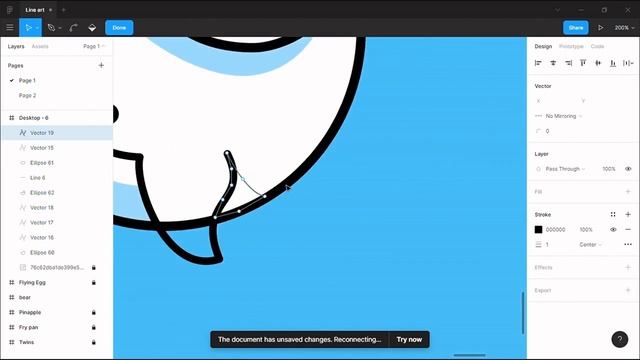Toggle lock on Fry pan frame

coord(93,327)
